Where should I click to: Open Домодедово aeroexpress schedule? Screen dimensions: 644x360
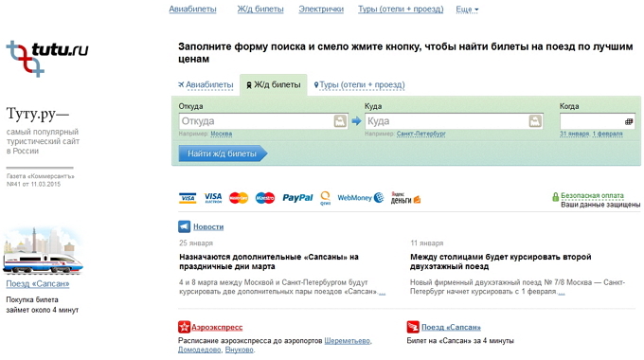coord(200,350)
